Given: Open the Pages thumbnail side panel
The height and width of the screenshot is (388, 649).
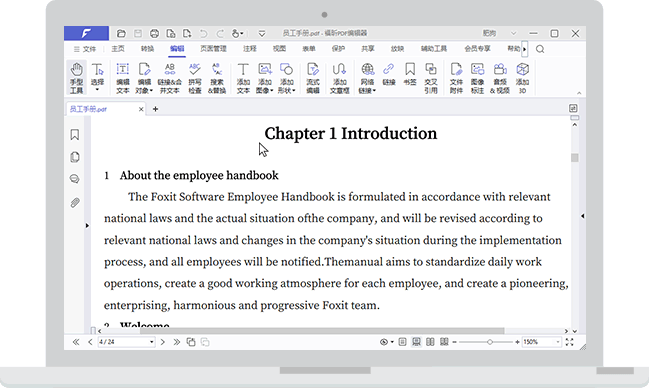Looking at the screenshot, I should 75,157.
